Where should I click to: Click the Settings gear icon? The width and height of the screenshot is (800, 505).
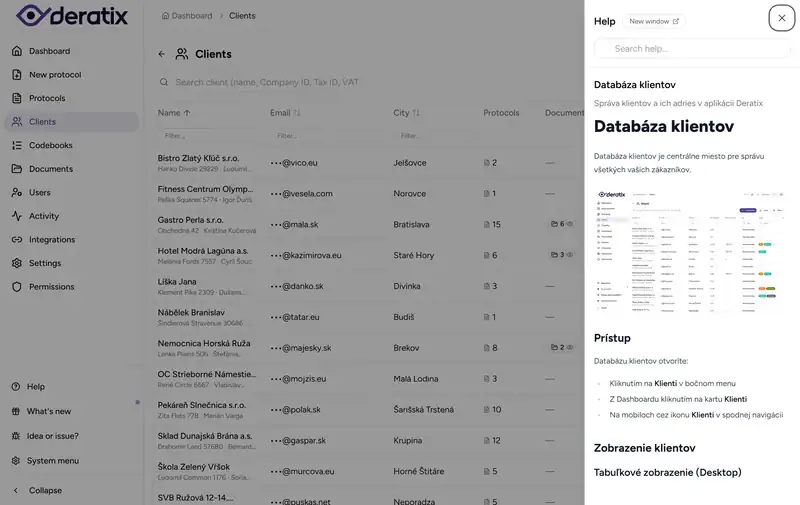click(x=17, y=263)
